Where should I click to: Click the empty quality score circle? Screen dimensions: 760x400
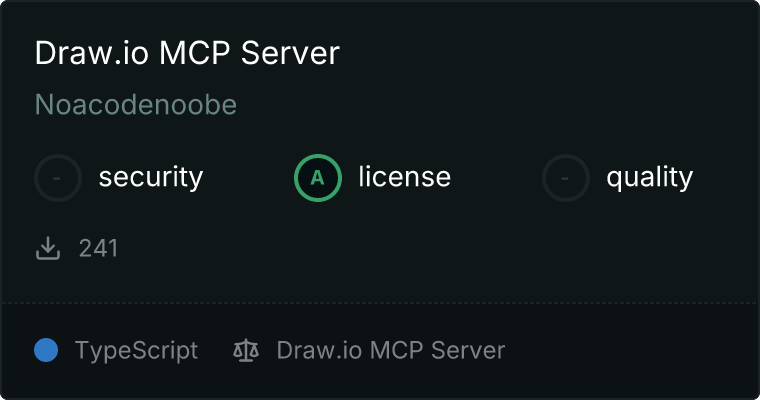click(x=566, y=178)
